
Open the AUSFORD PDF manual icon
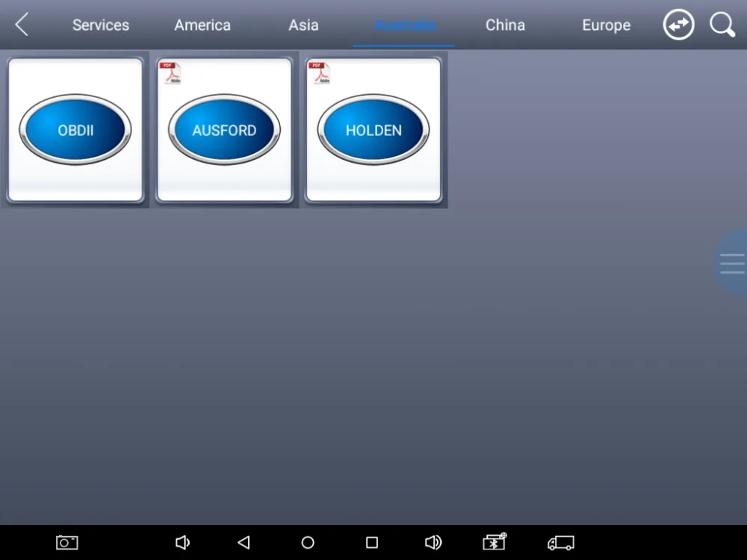(x=171, y=73)
